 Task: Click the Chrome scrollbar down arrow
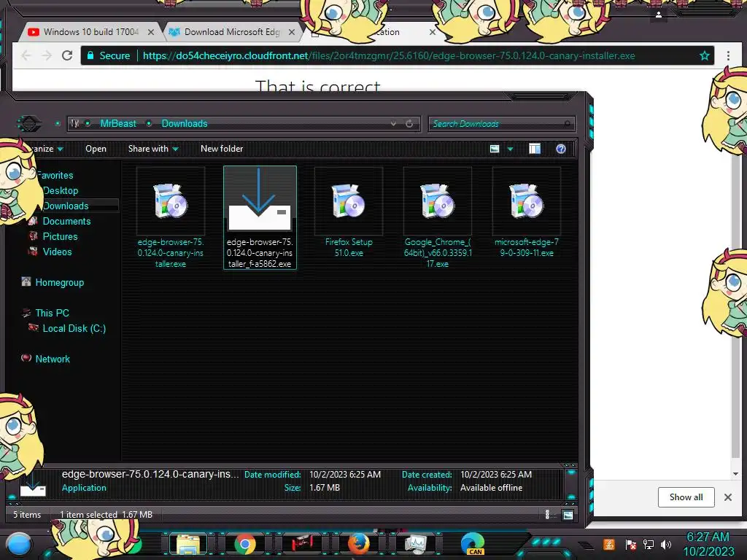(x=735, y=474)
